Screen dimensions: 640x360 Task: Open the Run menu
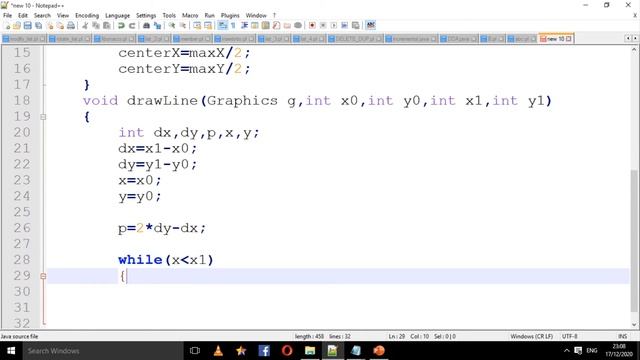coord(209,16)
